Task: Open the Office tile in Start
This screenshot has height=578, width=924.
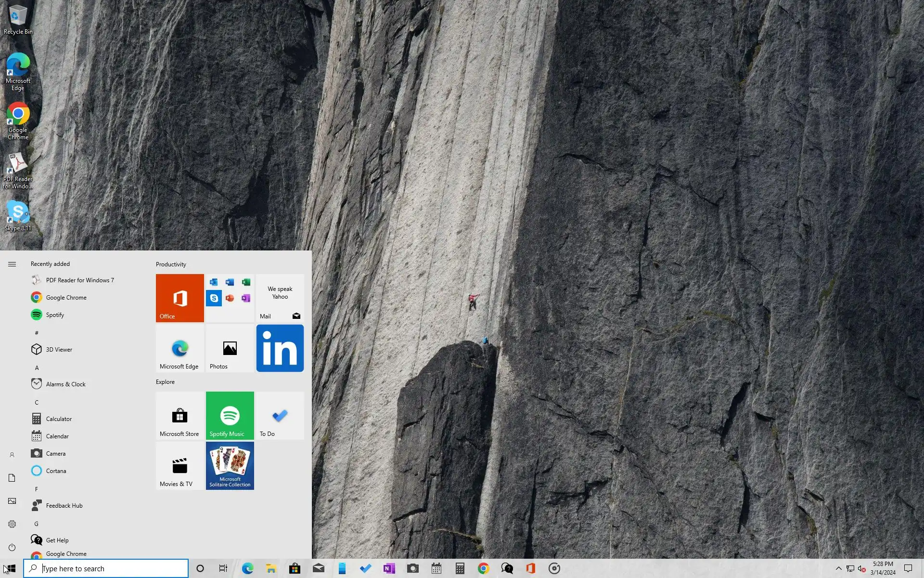Action: [x=180, y=298]
